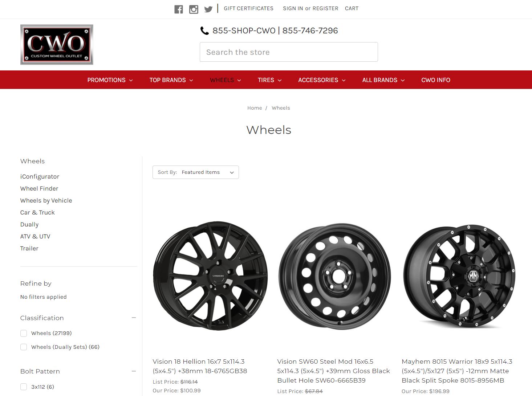The height and width of the screenshot is (396, 532).
Task: Click the phone handset icon
Action: (x=204, y=31)
